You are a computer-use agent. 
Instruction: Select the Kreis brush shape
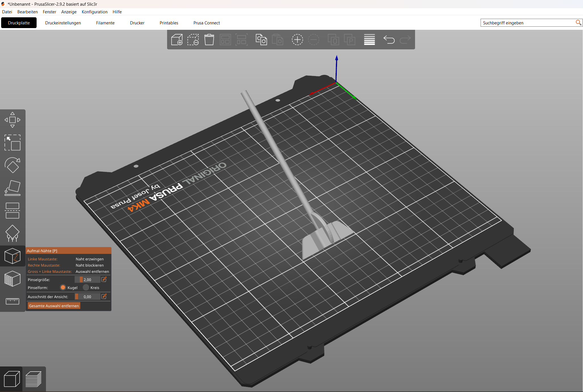pos(91,288)
